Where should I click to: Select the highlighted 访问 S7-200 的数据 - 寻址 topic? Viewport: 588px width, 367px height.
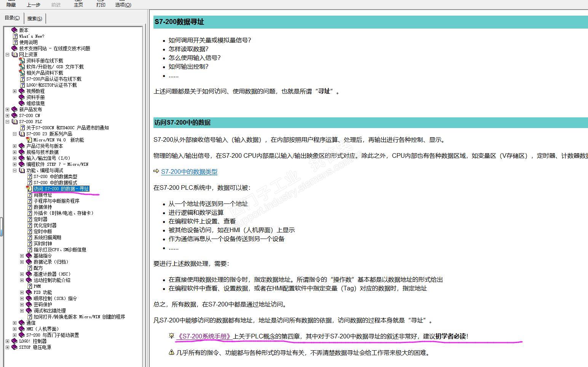coord(61,189)
